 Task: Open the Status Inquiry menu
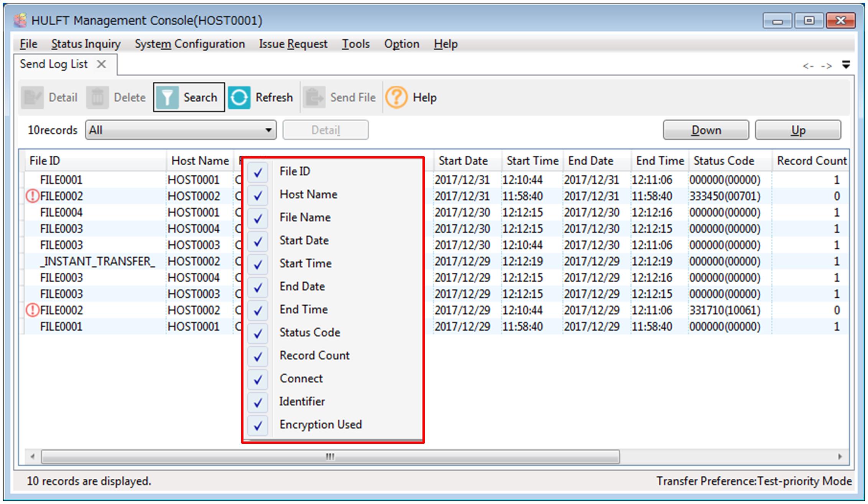coord(86,44)
